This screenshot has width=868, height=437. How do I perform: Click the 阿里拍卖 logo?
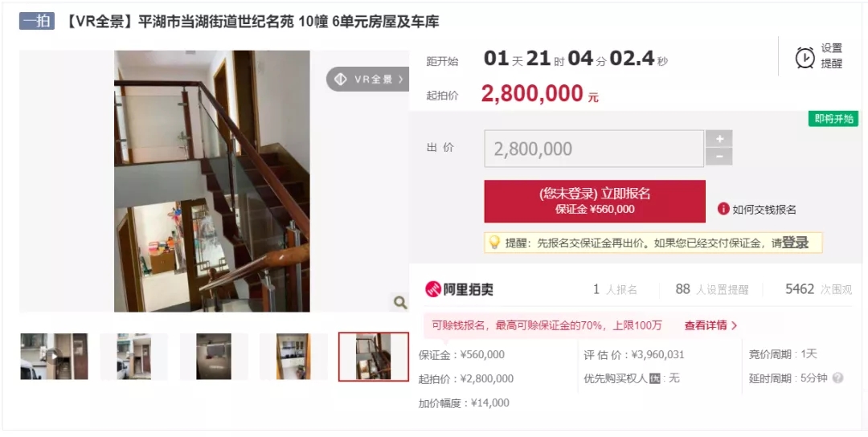(x=459, y=288)
